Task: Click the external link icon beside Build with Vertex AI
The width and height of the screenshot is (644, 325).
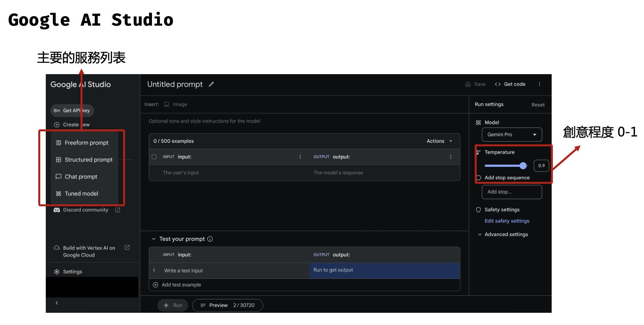Action: coord(127,248)
